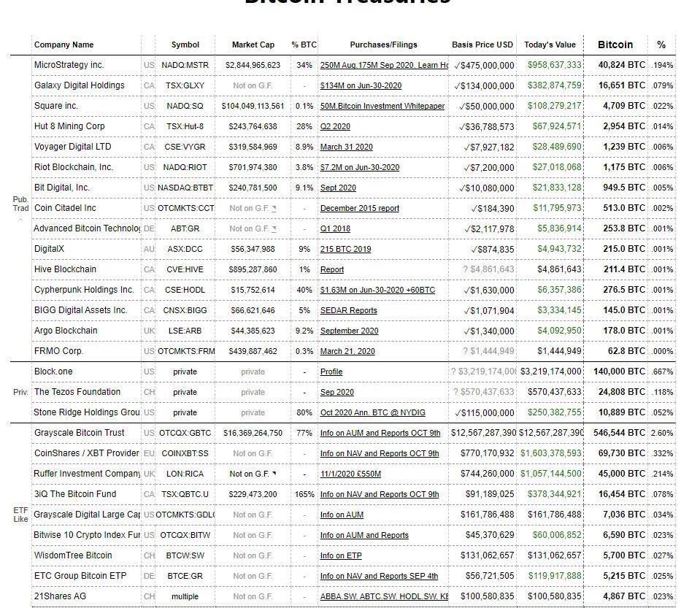
Task: Select the "$66,621,646" market cap cell
Action: click(x=253, y=311)
